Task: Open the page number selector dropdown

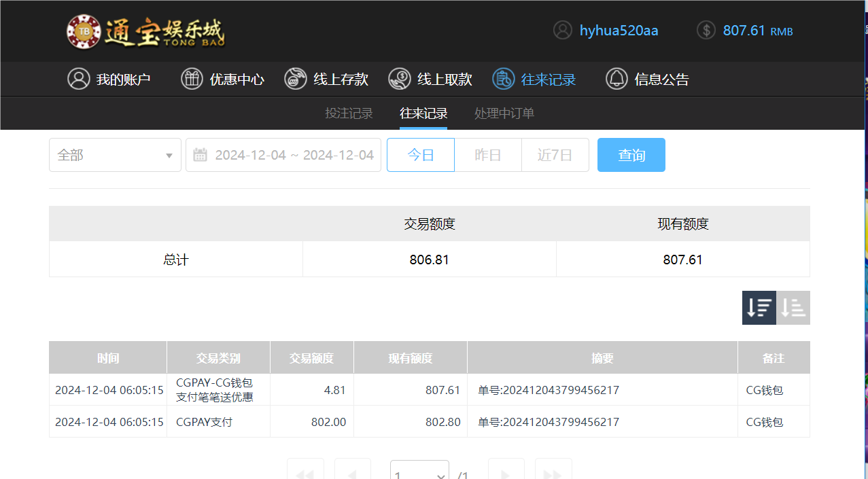Action: (419, 472)
